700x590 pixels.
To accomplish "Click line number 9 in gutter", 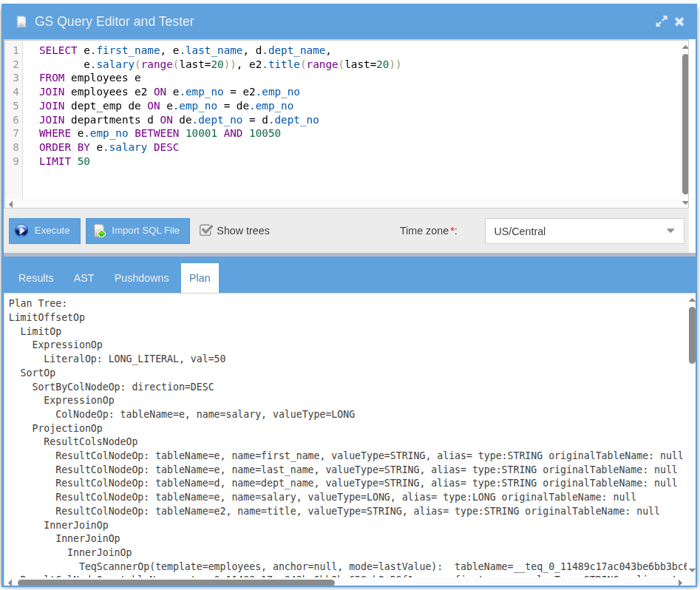I will (x=16, y=161).
